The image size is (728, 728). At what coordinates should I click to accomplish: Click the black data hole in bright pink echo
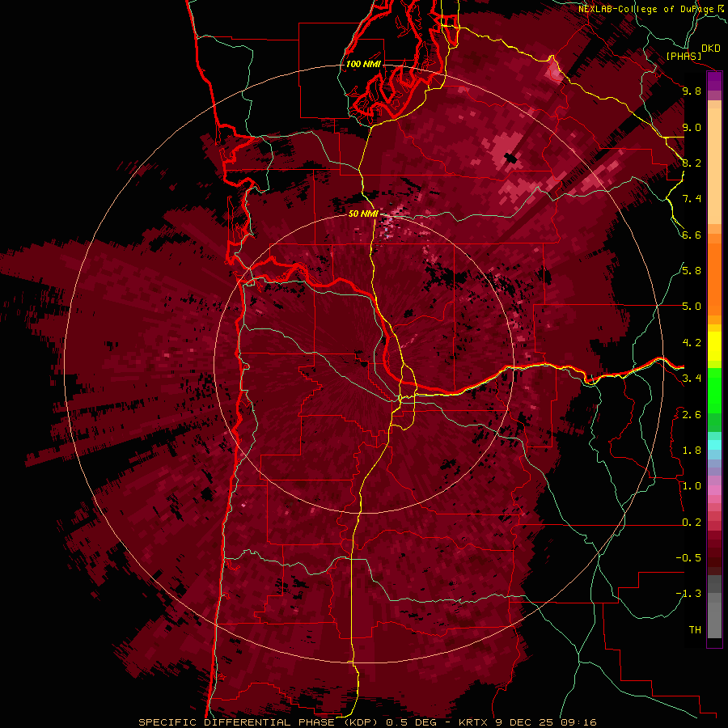tap(511, 159)
